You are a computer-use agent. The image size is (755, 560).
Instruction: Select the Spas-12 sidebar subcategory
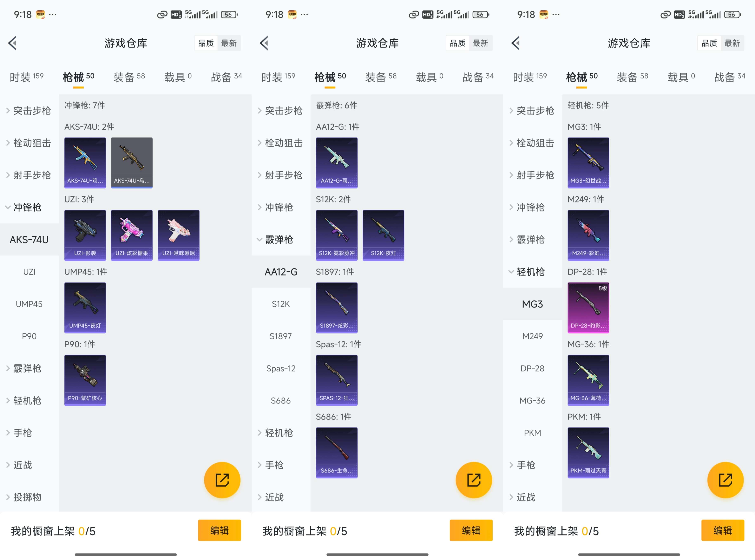(x=281, y=368)
